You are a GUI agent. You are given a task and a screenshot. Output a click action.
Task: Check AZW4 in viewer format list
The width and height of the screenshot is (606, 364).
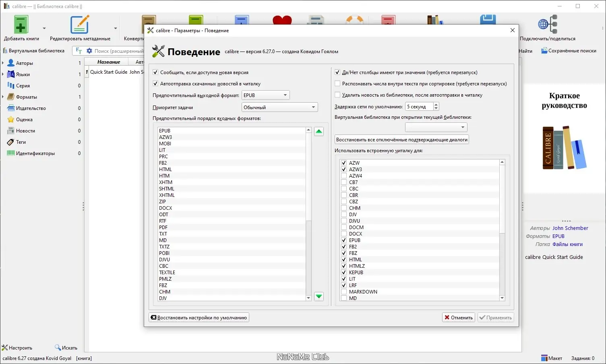344,176
